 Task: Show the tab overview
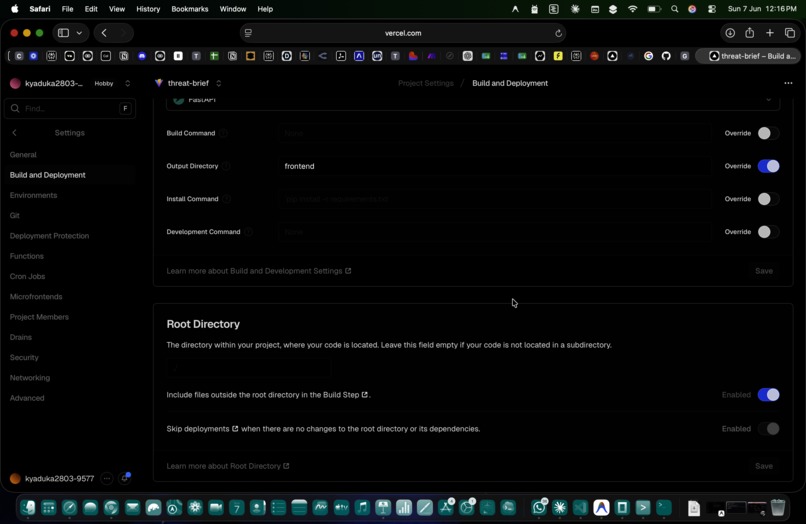tap(790, 33)
